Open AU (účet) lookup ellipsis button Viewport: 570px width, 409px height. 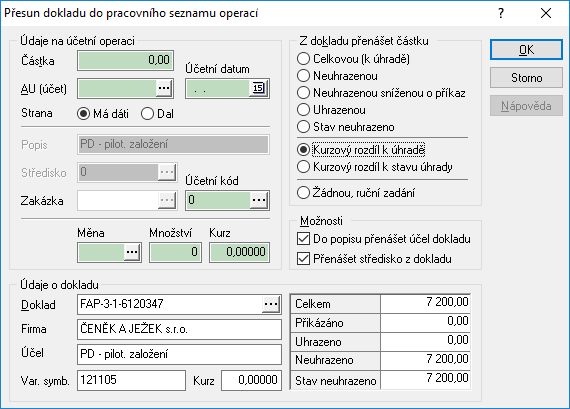(164, 88)
